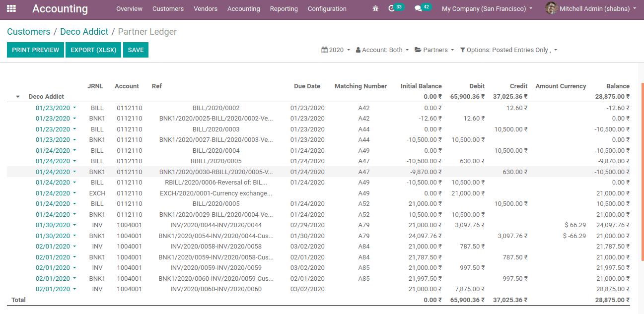Click account 1004001 on INV/2020/0058 row
The height and width of the screenshot is (314, 644).
point(130,247)
